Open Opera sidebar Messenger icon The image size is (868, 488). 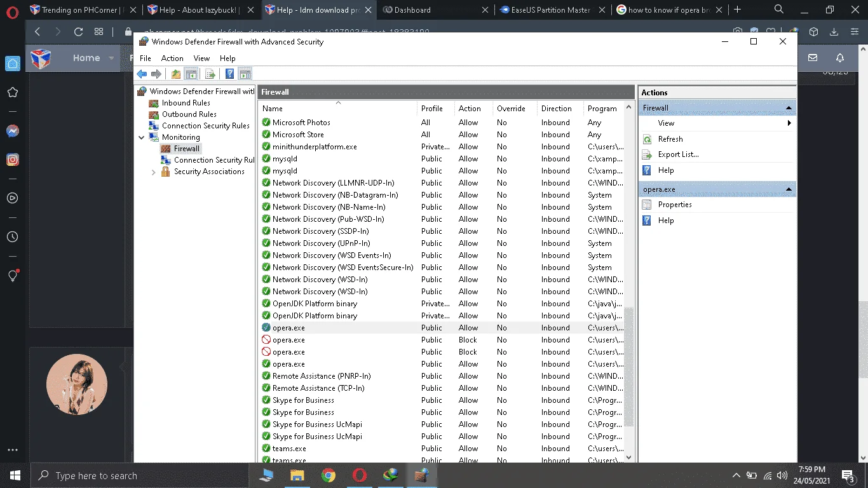tap(12, 131)
